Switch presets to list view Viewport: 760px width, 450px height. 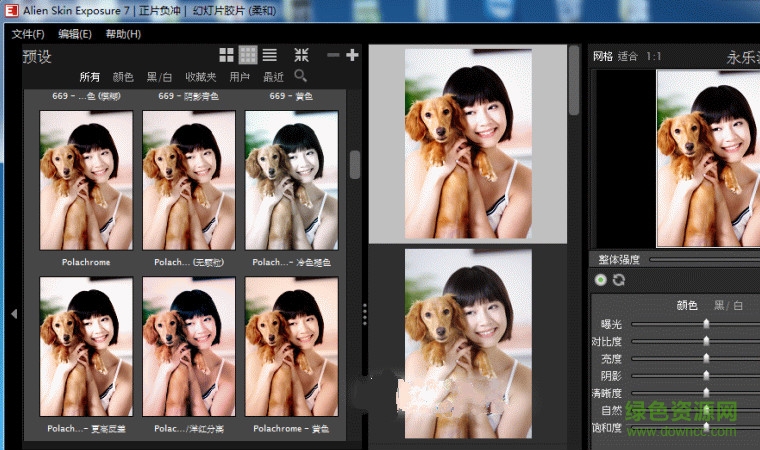(269, 55)
